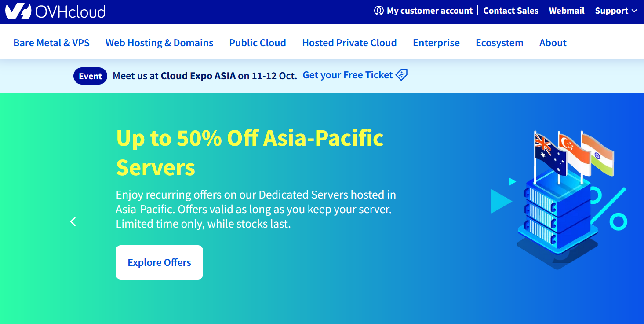Click the Indian flag in the illustration

(598, 155)
